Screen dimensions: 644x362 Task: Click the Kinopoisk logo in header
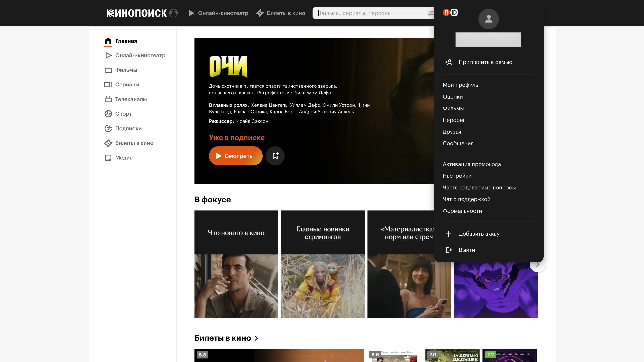137,13
